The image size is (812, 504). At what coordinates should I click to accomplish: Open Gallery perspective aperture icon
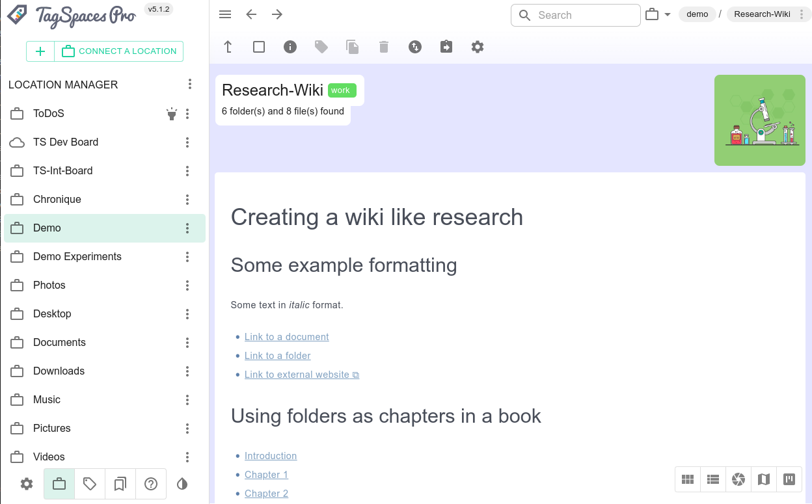tap(738, 480)
